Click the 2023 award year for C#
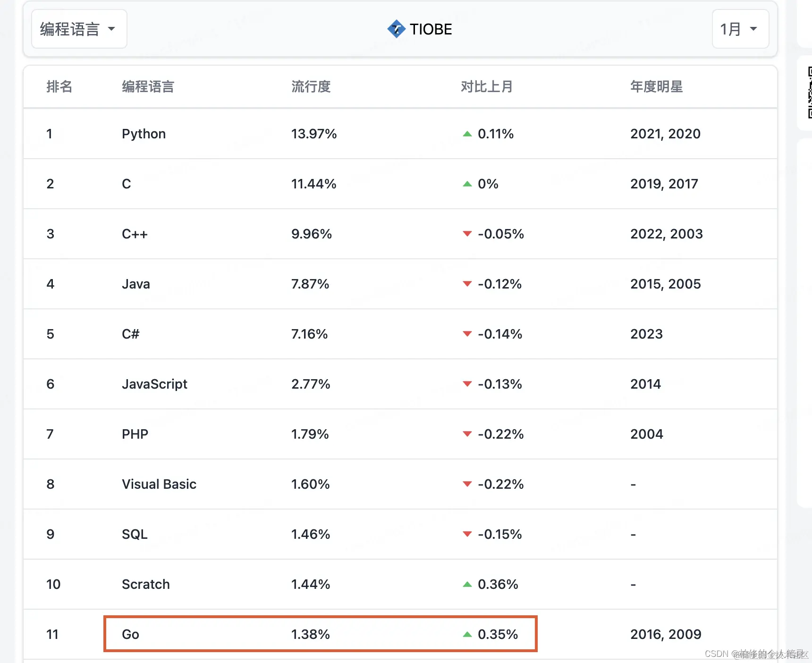Screen dimensions: 812x663 (647, 334)
